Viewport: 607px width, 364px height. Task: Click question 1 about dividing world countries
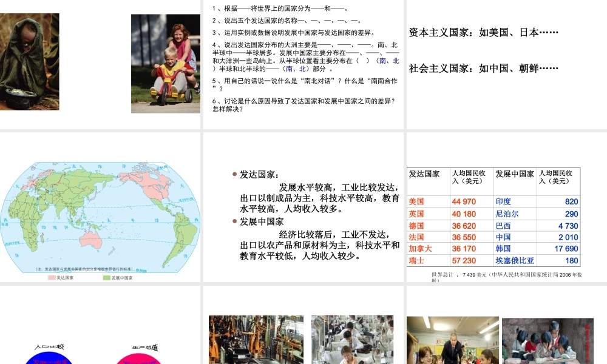282,8
